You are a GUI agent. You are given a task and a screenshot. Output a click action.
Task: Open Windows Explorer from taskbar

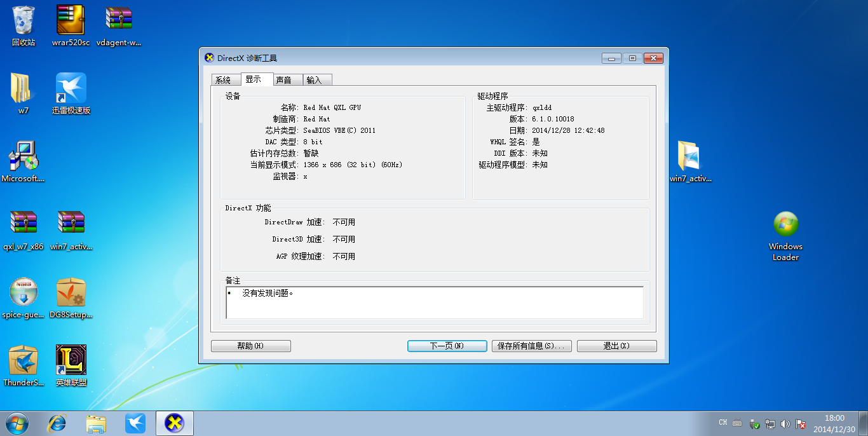[96, 423]
